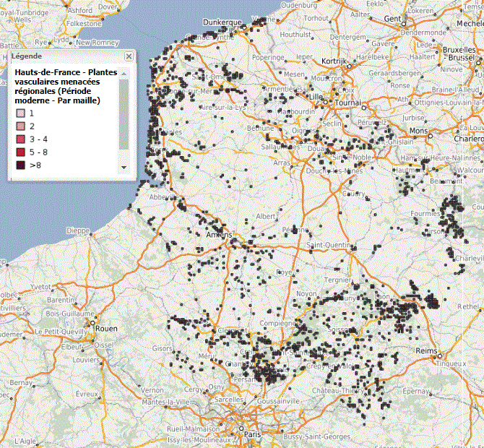Click the legend scrollbar down arrow
Viewport: 484px width, 448px height.
pyautogui.click(x=124, y=167)
